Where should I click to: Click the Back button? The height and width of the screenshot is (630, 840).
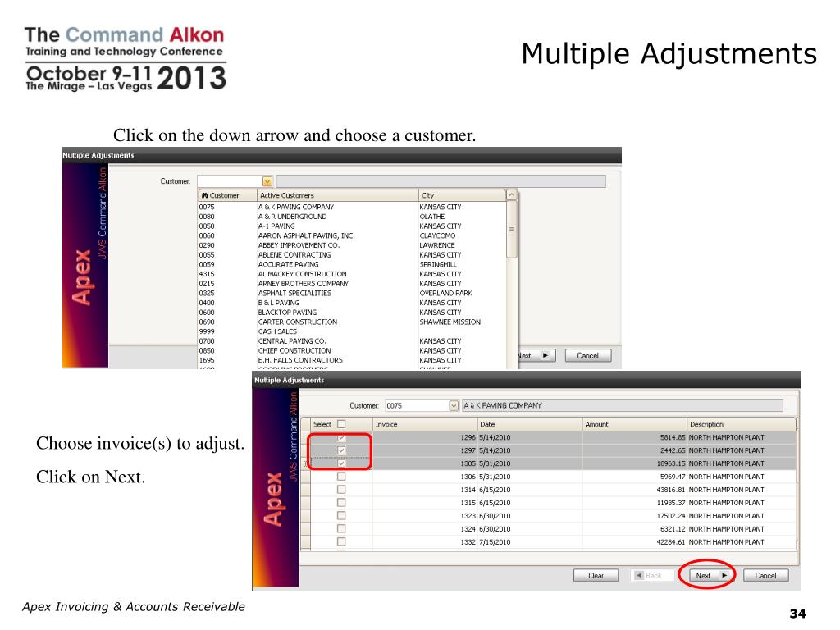coord(652,576)
